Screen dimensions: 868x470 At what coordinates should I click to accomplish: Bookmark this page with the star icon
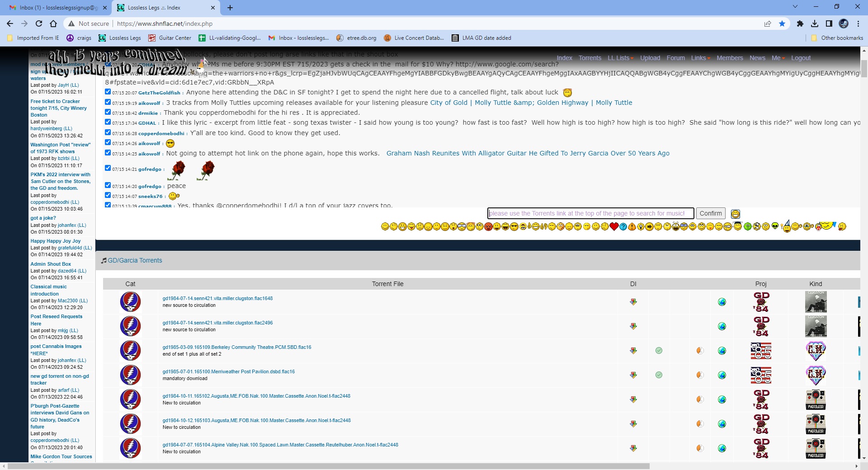coord(782,23)
